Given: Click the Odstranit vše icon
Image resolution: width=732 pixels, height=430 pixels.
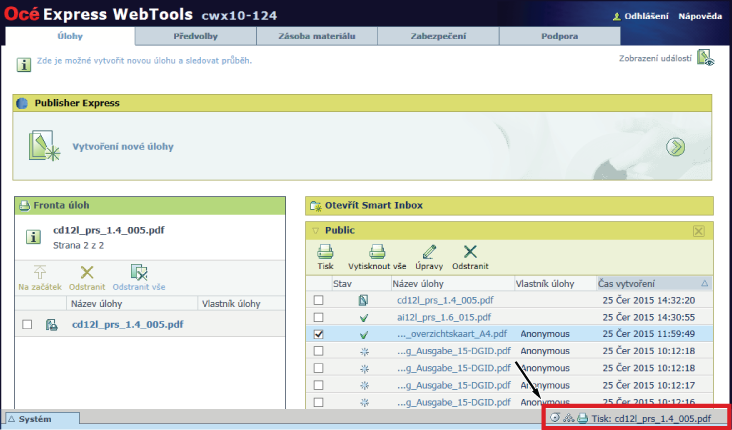Looking at the screenshot, I should 139,272.
